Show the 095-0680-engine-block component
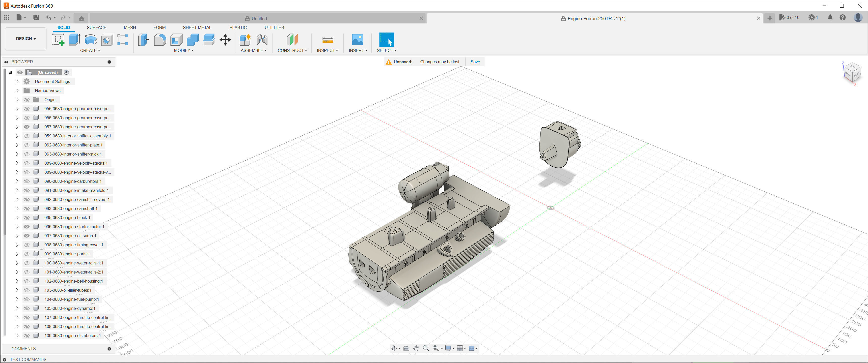The image size is (868, 363). pyautogui.click(x=26, y=218)
